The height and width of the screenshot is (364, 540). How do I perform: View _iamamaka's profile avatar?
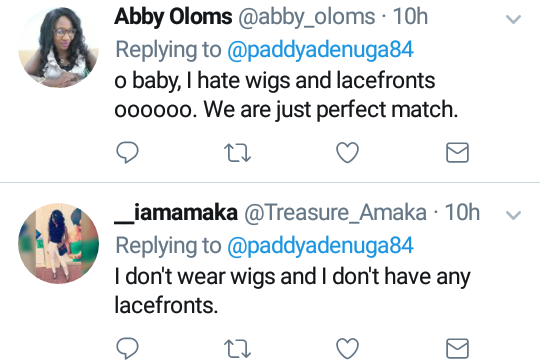pos(59,243)
